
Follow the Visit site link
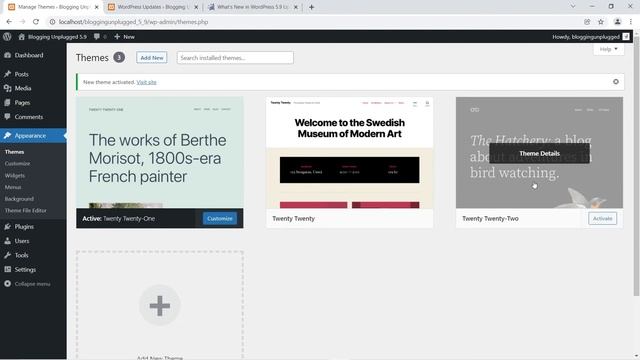coord(147,82)
